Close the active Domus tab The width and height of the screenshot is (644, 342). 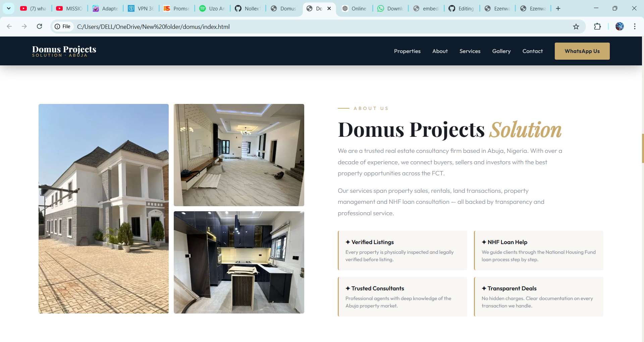click(329, 8)
